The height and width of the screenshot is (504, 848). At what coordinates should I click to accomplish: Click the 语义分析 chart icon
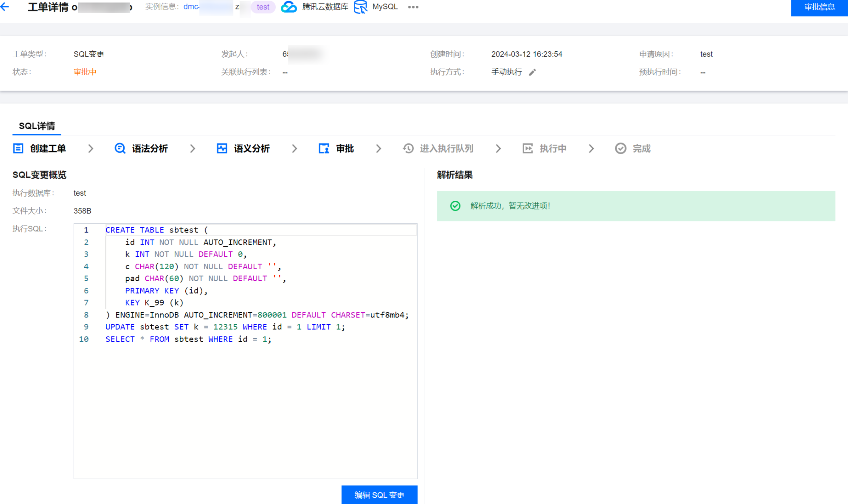[222, 148]
